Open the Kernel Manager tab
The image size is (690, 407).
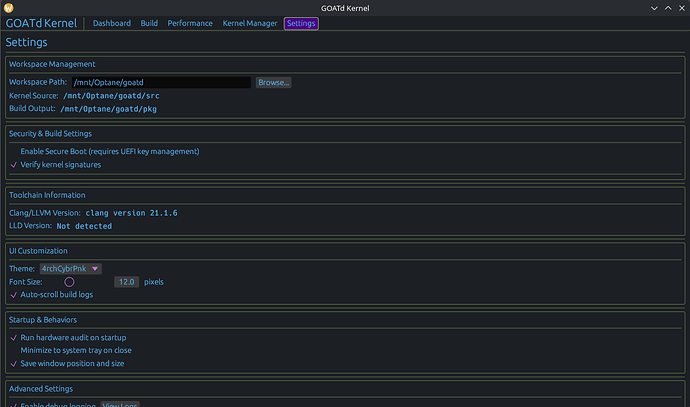[x=248, y=23]
